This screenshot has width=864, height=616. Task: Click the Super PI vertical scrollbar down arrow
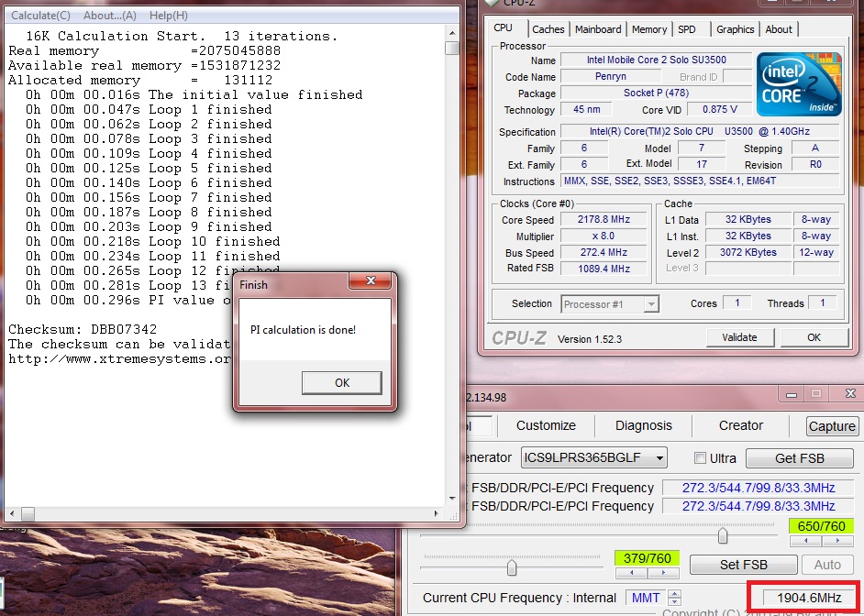452,499
